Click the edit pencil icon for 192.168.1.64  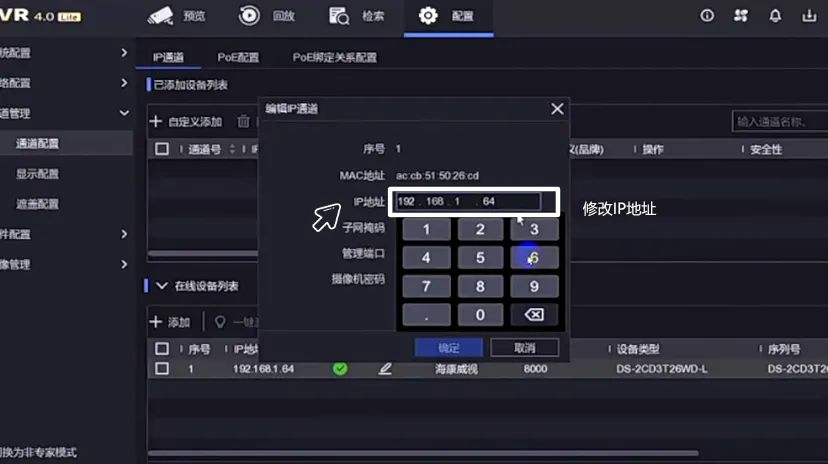pyautogui.click(x=385, y=369)
